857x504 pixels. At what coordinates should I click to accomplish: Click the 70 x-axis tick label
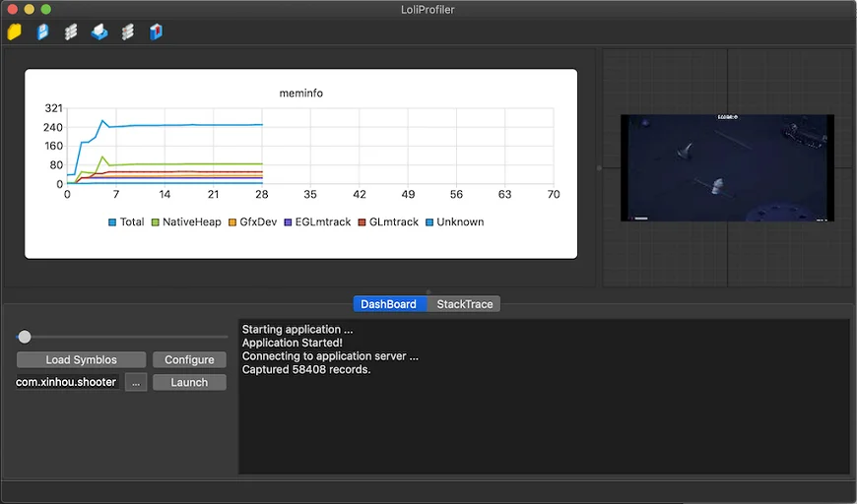[x=554, y=194]
